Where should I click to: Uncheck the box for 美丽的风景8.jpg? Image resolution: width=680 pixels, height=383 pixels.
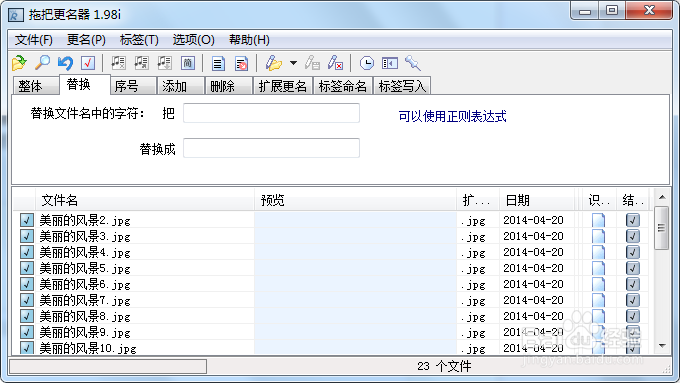26,316
